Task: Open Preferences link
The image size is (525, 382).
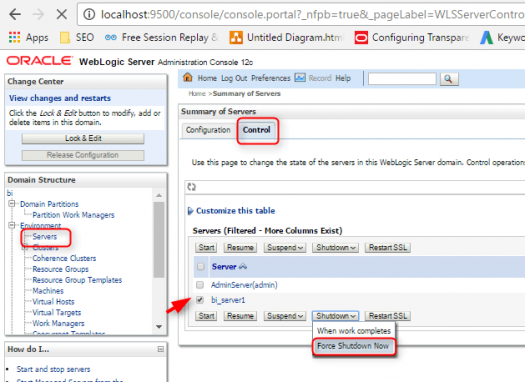Action: point(271,78)
